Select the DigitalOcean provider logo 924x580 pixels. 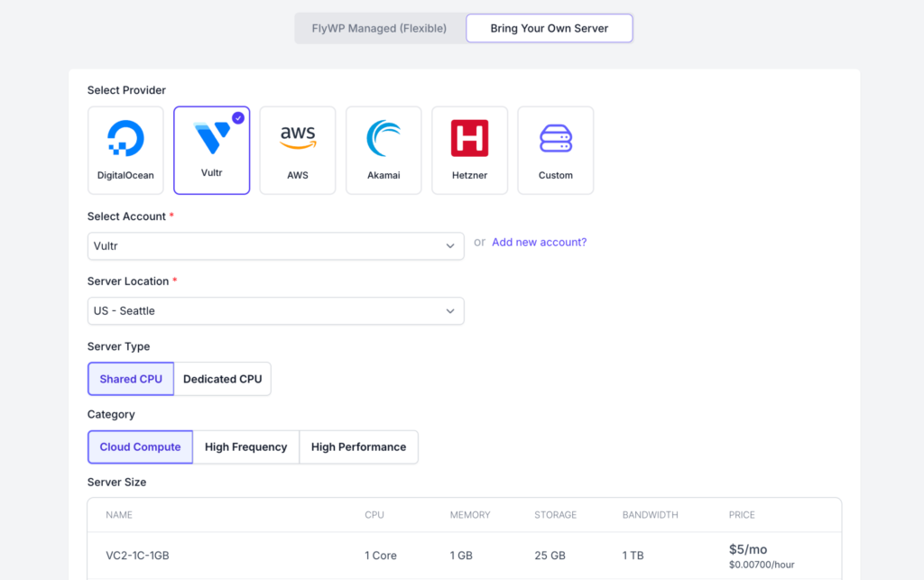coord(125,138)
